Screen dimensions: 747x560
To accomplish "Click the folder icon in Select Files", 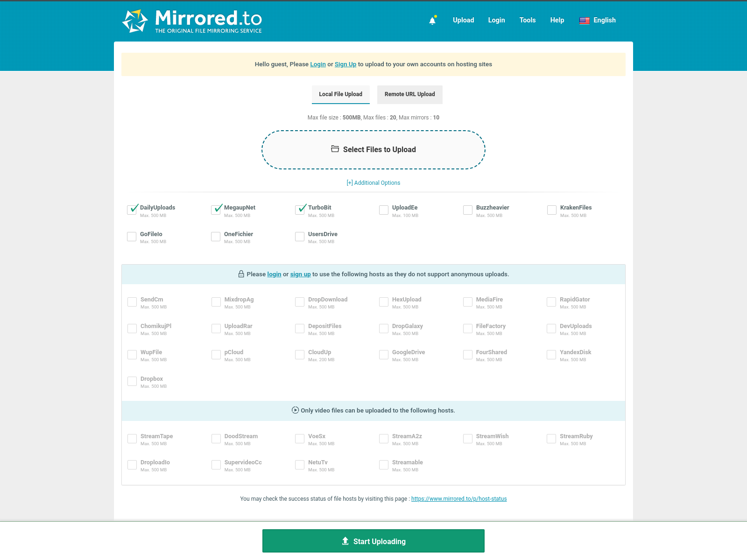I will point(335,149).
